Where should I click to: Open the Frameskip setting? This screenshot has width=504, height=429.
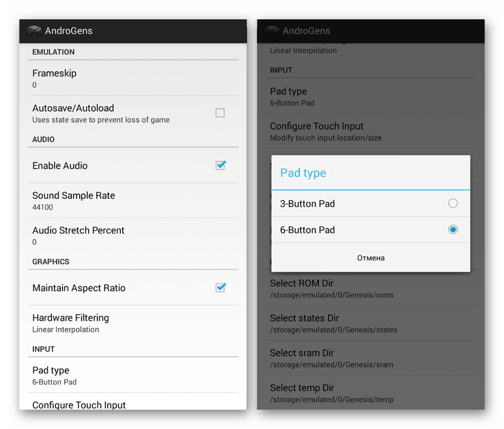point(133,78)
